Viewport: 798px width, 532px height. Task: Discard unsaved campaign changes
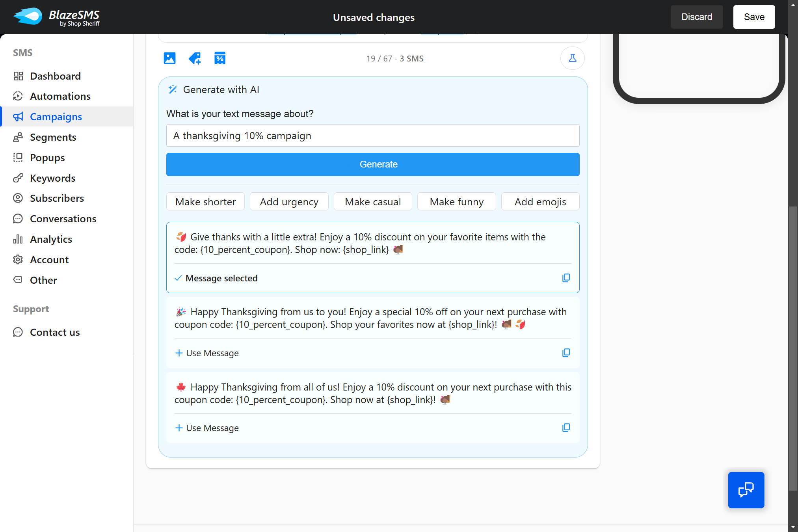pos(697,17)
